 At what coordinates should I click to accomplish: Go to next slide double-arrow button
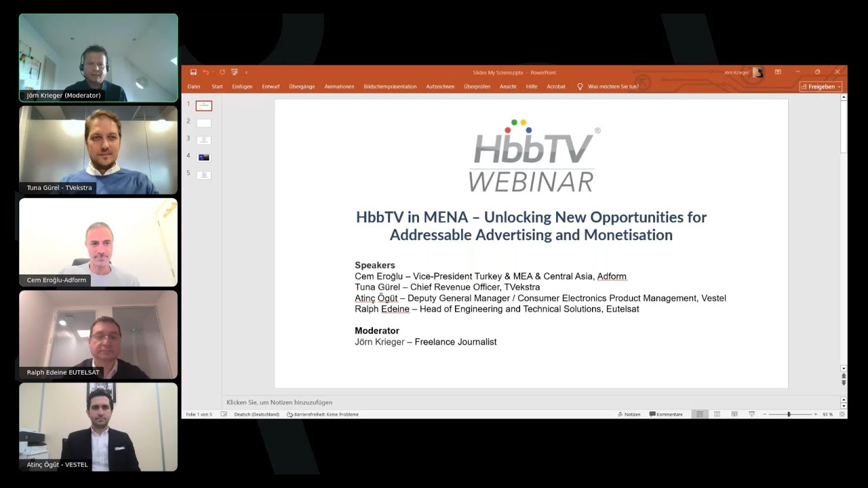[x=844, y=383]
